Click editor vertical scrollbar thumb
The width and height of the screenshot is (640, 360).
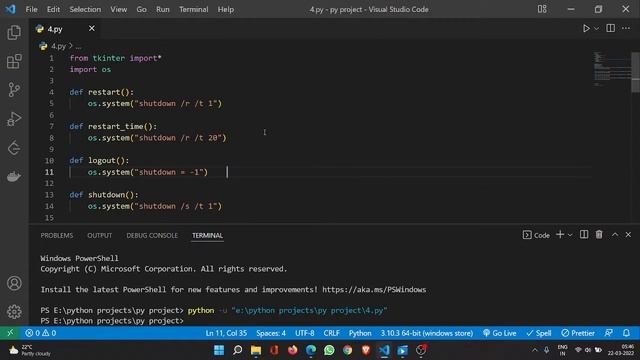pyautogui.click(x=636, y=72)
